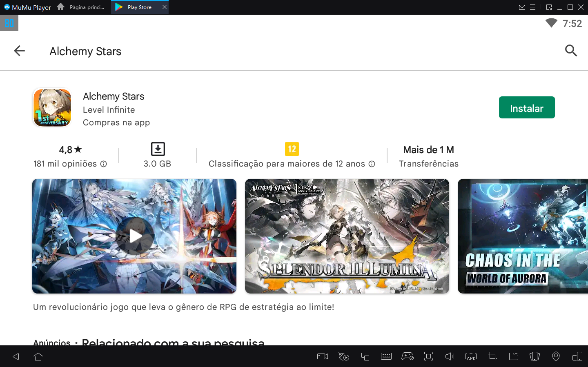
Task: Open info icon beside Classificação para maiores
Action: (372, 164)
